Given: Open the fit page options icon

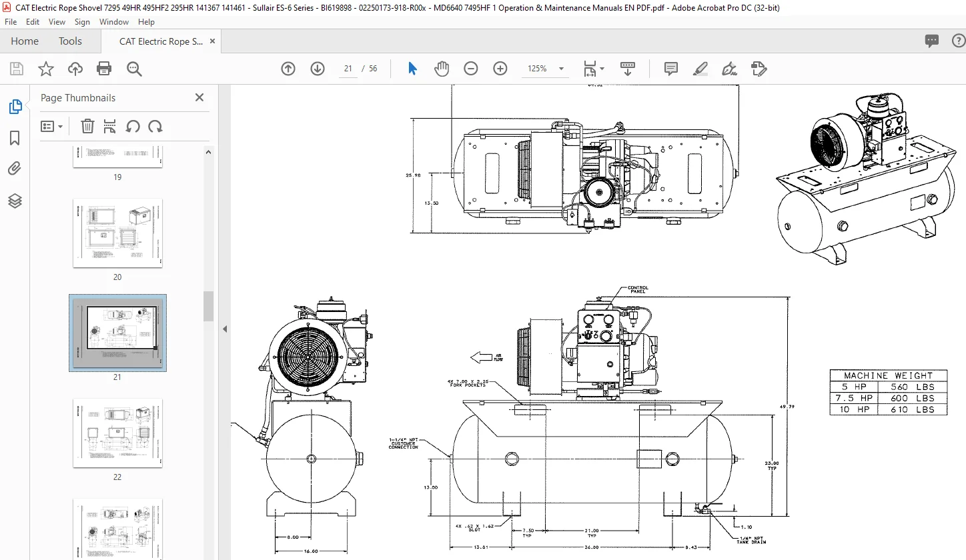Looking at the screenshot, I should click(x=594, y=69).
